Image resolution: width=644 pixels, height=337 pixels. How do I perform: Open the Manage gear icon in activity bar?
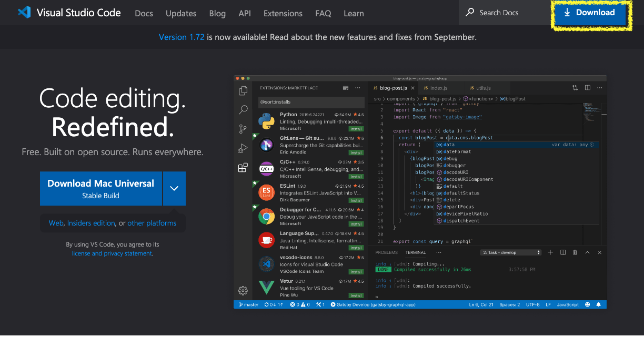[x=243, y=290]
